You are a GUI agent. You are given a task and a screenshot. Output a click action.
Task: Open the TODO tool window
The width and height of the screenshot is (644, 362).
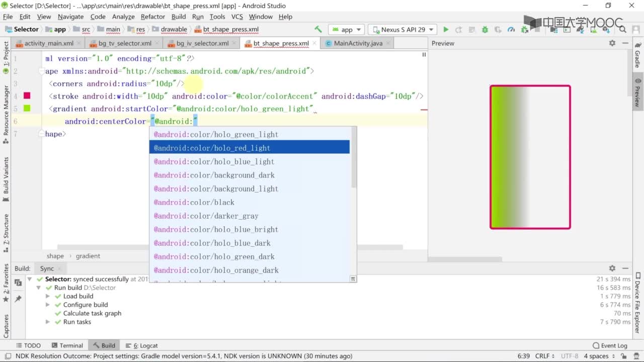(29, 345)
